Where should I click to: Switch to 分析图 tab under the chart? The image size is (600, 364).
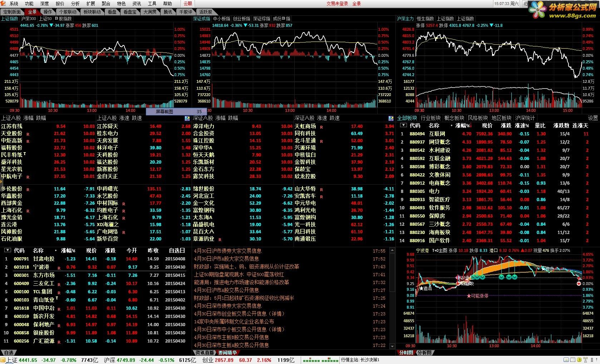click(x=424, y=353)
